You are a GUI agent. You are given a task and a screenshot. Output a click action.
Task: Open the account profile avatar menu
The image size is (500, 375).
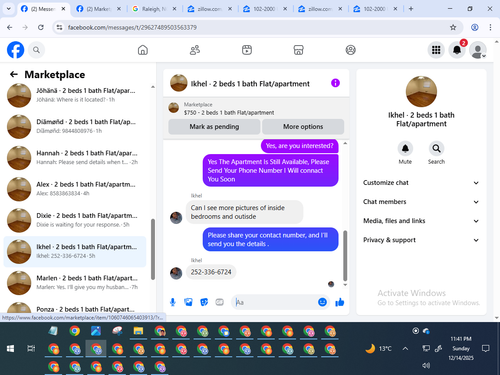478,50
